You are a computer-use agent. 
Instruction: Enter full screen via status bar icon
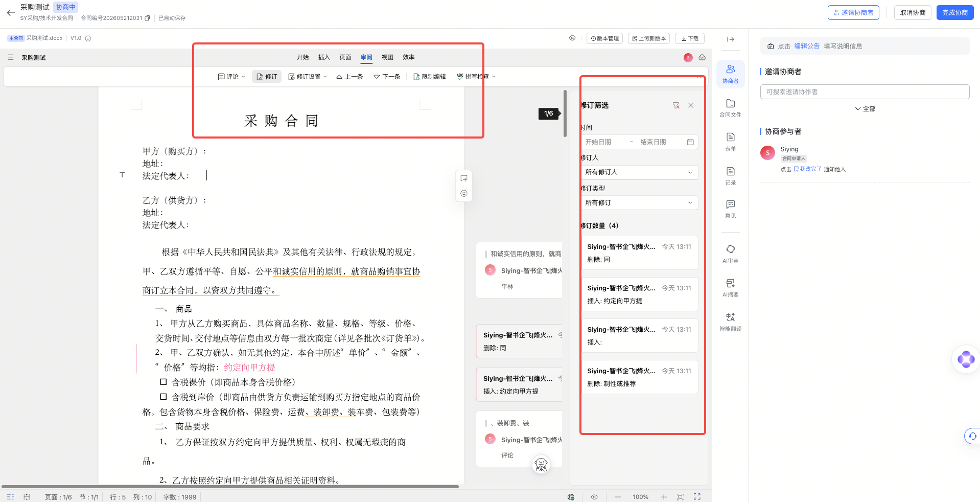pos(697,497)
